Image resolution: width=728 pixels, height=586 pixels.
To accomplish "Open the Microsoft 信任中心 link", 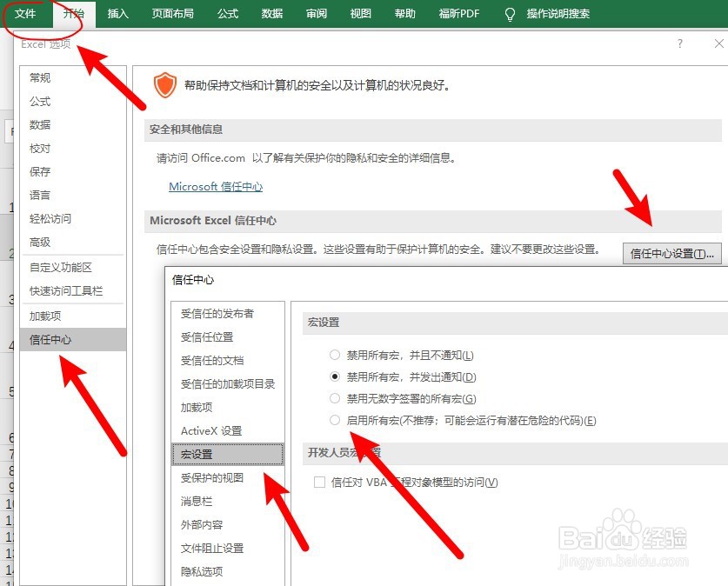I will (x=216, y=187).
